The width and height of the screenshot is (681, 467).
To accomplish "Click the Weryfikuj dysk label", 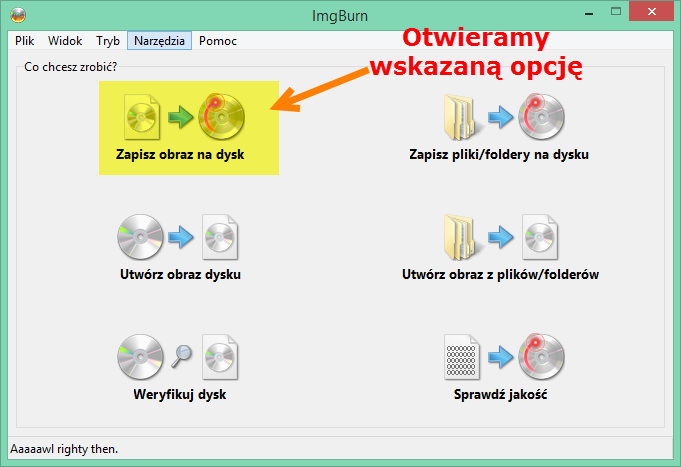I will point(180,394).
